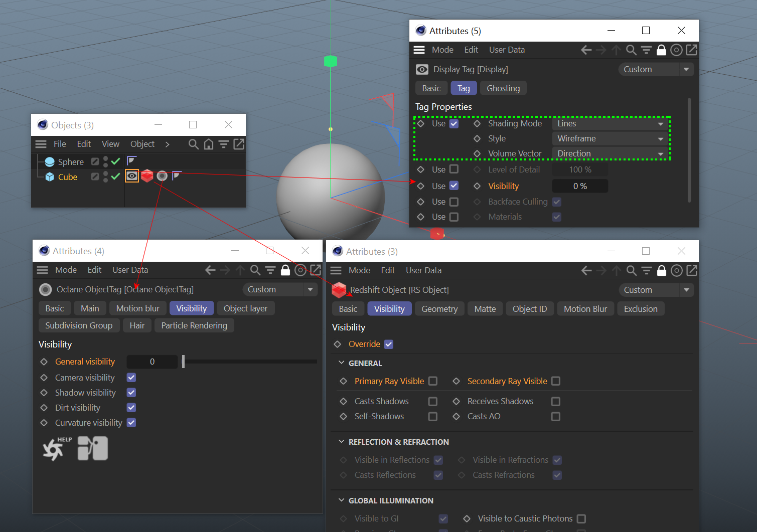Click Sphere object icon in Objects list
The height and width of the screenshot is (532, 757).
(x=50, y=161)
